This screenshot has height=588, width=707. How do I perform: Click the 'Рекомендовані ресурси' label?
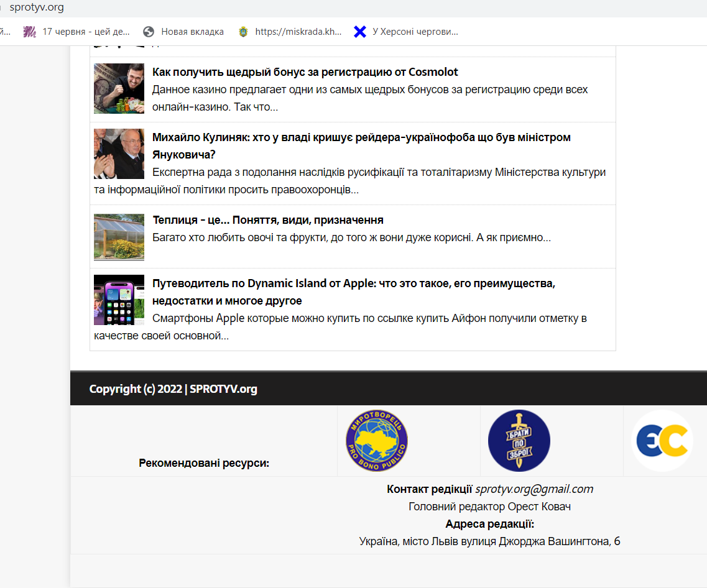pyautogui.click(x=204, y=463)
